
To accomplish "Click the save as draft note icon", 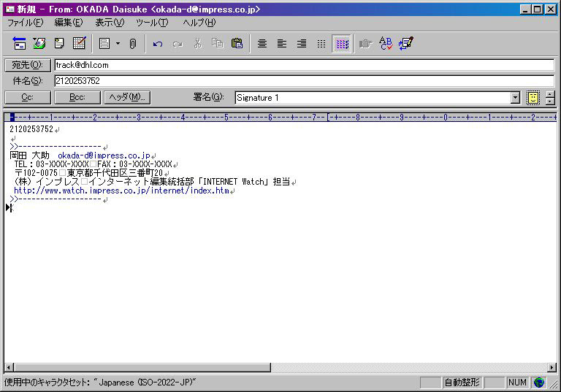I will coord(59,44).
